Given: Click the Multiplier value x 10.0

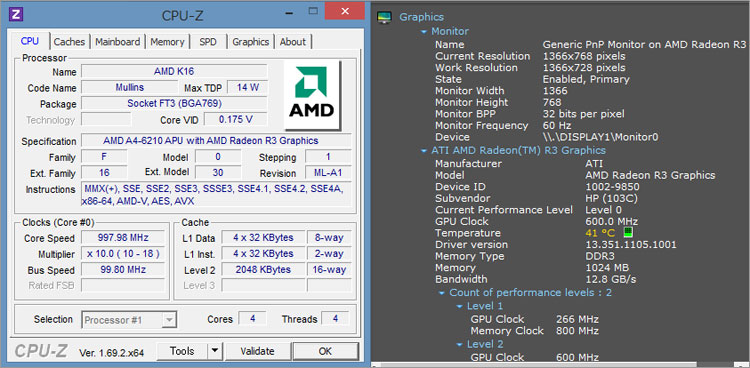Looking at the screenshot, I should click(123, 254).
